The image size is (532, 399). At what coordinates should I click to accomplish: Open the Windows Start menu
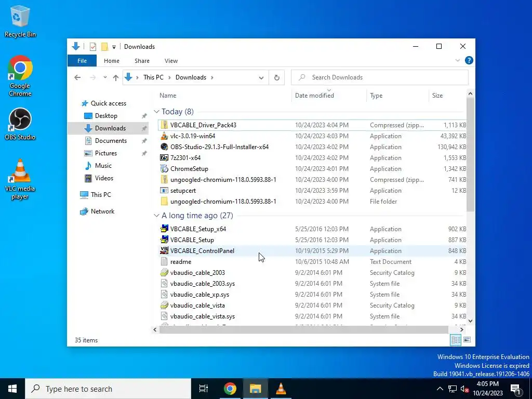coord(12,389)
